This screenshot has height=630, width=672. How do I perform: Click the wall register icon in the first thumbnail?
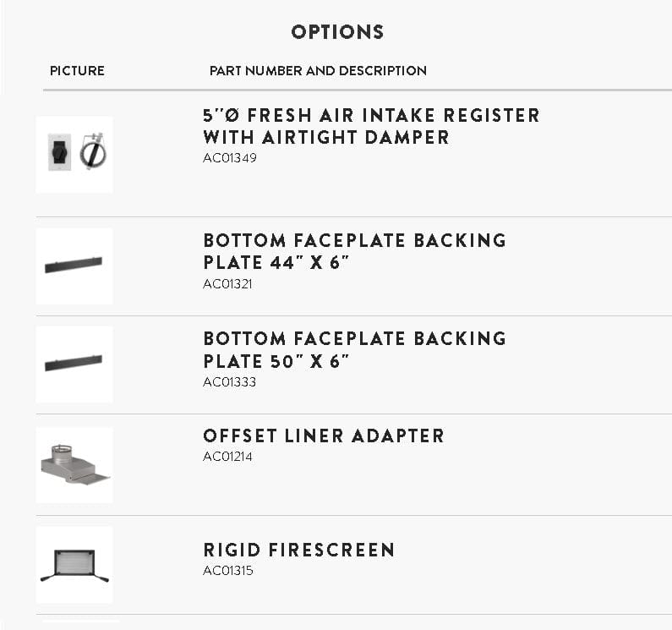(x=59, y=152)
